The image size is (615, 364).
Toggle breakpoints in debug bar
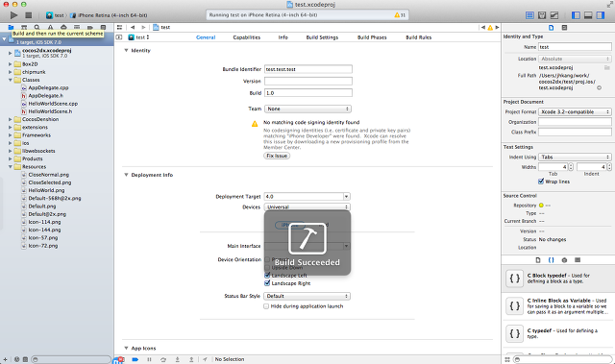click(x=135, y=359)
